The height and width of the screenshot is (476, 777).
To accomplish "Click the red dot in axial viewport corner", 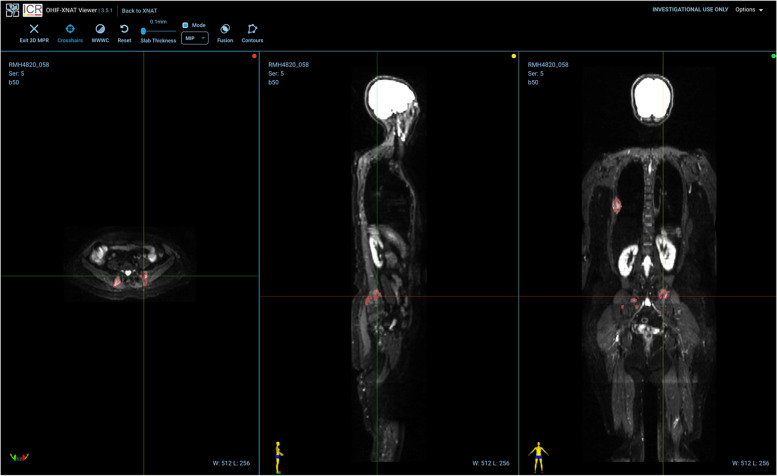I will (254, 57).
